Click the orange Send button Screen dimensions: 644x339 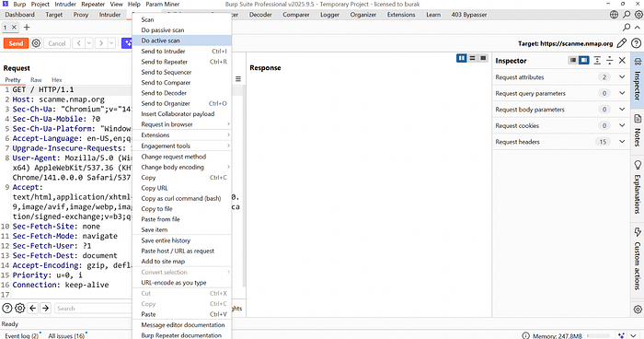coord(16,43)
